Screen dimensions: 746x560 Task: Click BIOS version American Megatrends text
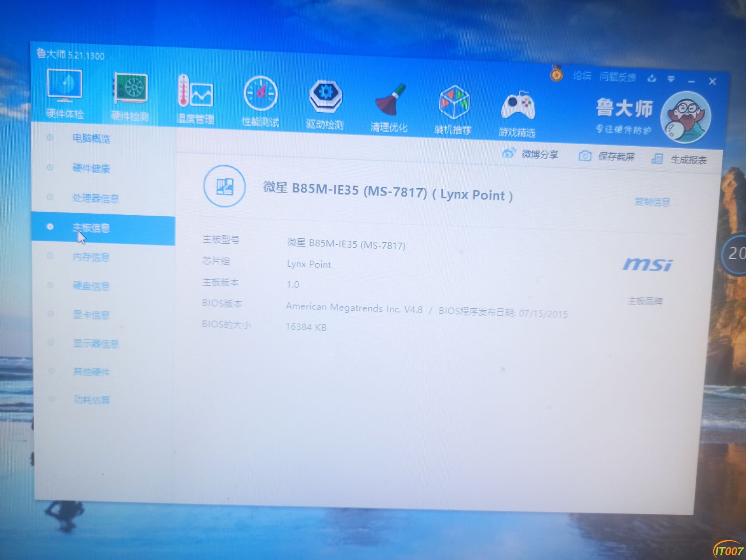[354, 308]
